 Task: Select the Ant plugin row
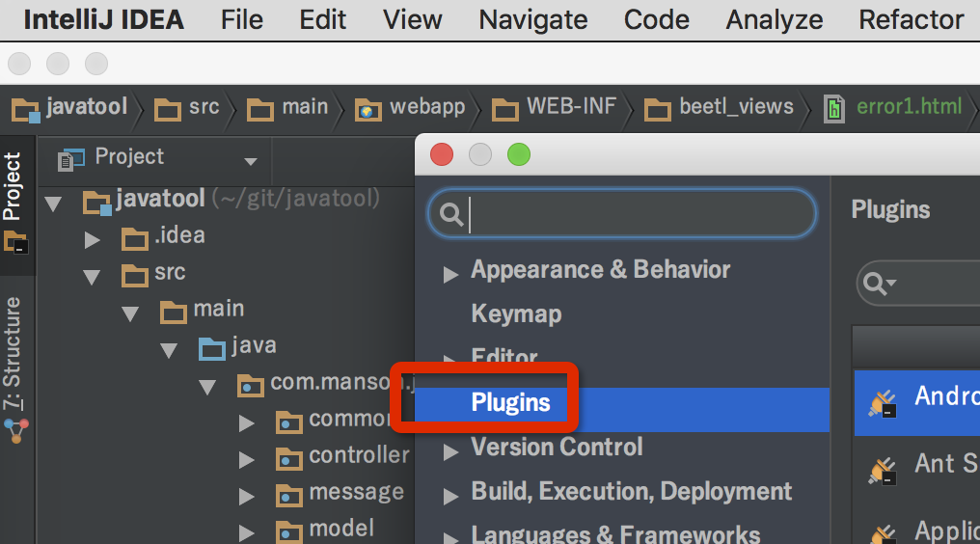tap(917, 470)
